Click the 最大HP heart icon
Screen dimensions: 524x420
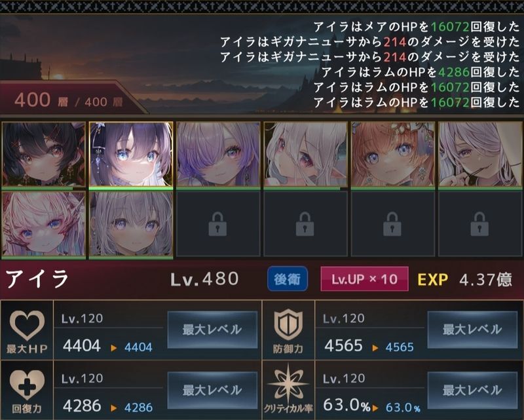tap(27, 324)
